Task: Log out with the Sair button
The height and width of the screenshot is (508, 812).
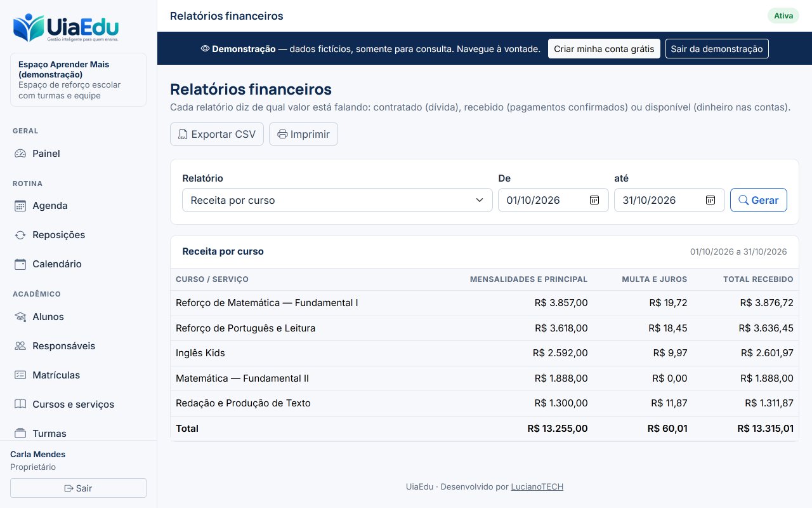Action: pyautogui.click(x=78, y=488)
